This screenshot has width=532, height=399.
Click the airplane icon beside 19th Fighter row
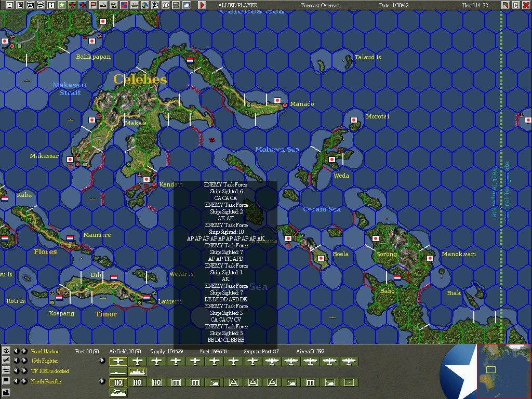coord(6,361)
